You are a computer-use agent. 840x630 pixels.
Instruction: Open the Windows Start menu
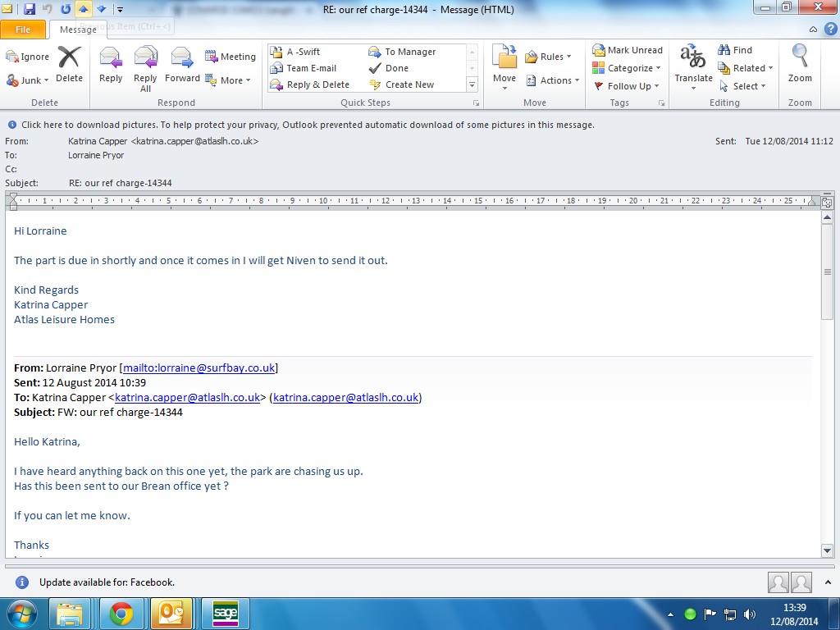(21, 614)
